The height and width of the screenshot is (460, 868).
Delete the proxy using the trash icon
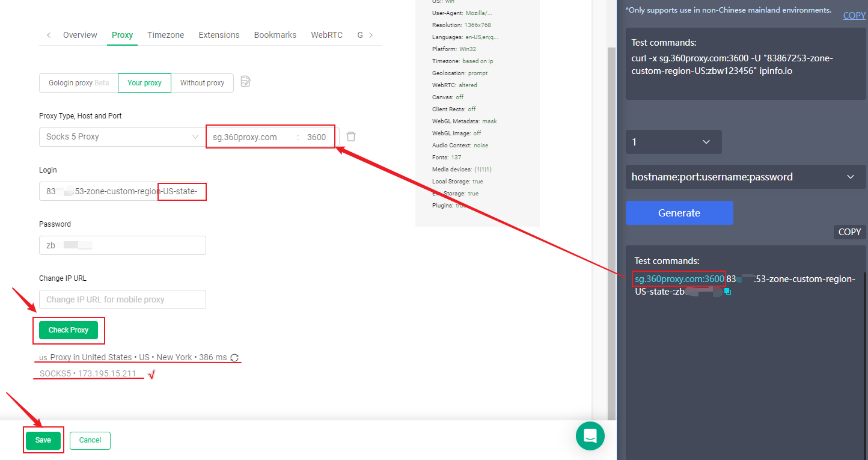point(351,136)
